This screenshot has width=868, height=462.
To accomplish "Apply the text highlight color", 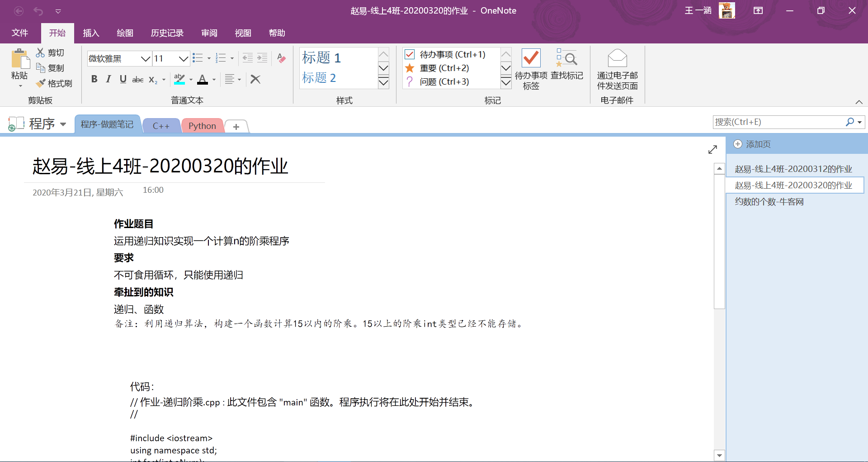I will pos(179,80).
